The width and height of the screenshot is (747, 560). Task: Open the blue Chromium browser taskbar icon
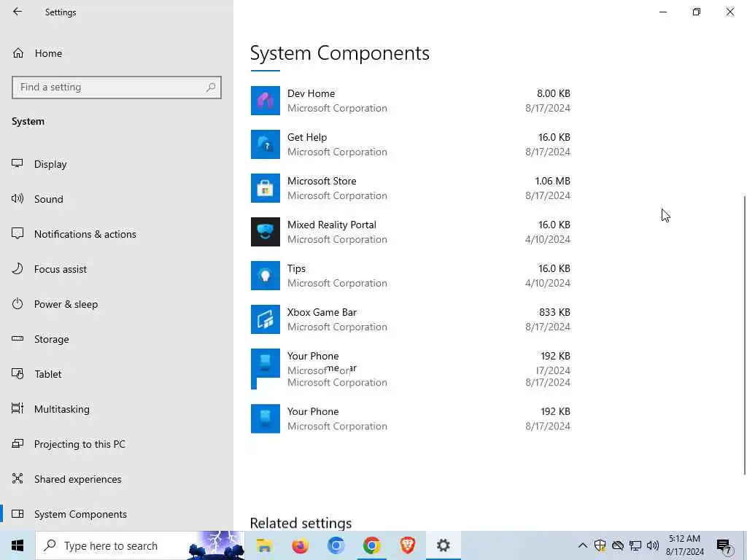tap(336, 545)
